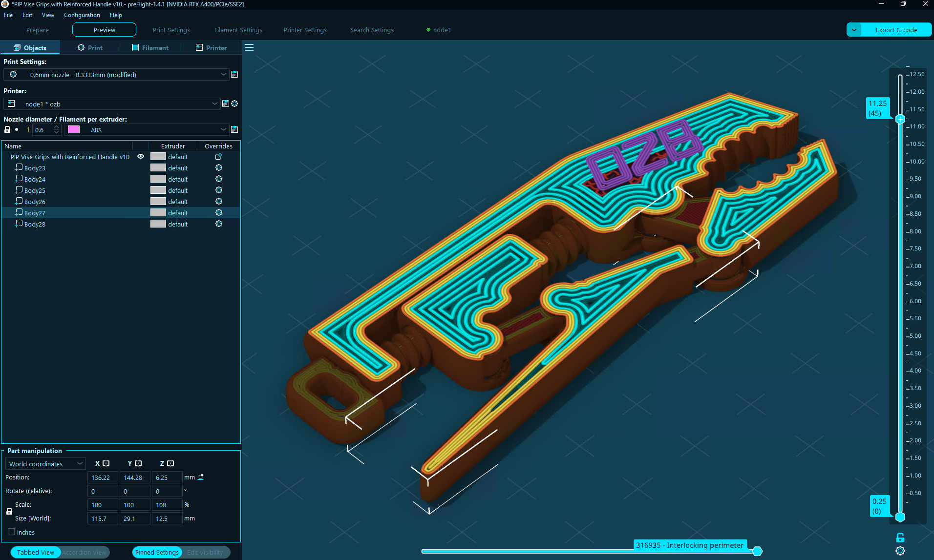Click the pink filament color swatch
Viewport: 934px width, 560px height.
[74, 129]
